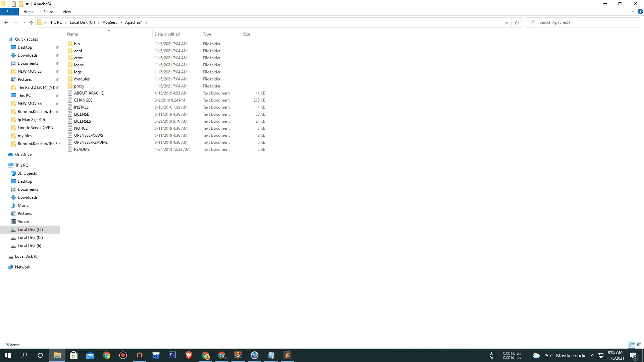
Task: Switch to Details view layout button
Action: 632,345
